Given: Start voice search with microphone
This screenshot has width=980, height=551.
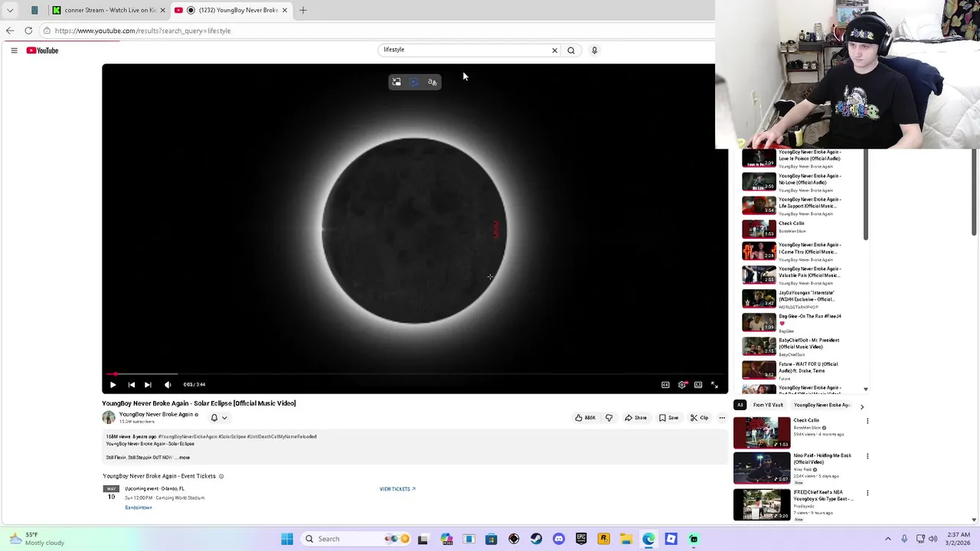Looking at the screenshot, I should point(594,51).
